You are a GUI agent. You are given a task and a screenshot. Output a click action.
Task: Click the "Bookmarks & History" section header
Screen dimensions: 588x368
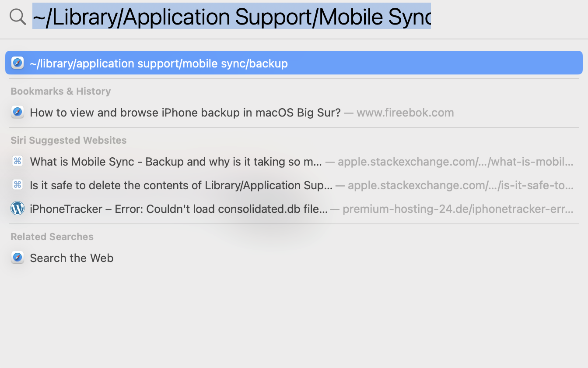[61, 91]
